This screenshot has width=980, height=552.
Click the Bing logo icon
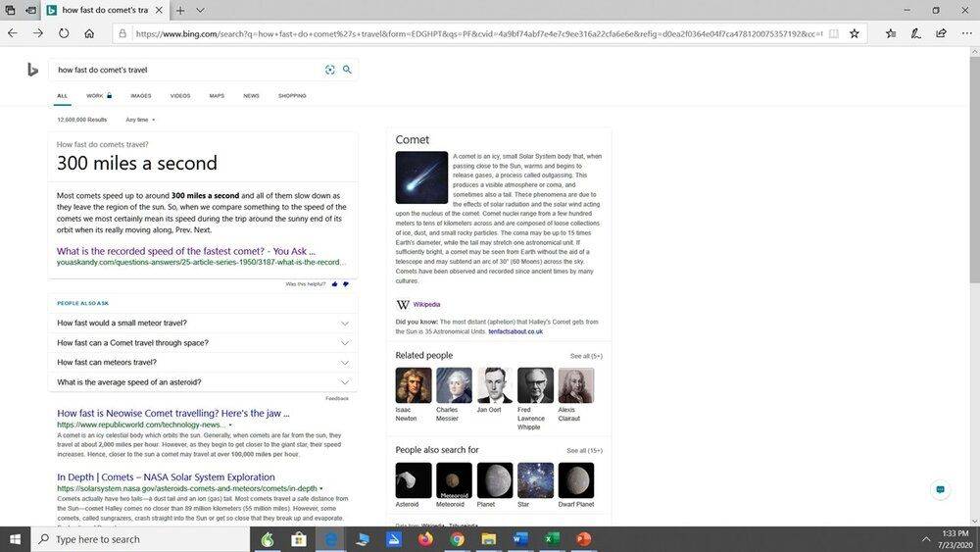click(32, 70)
